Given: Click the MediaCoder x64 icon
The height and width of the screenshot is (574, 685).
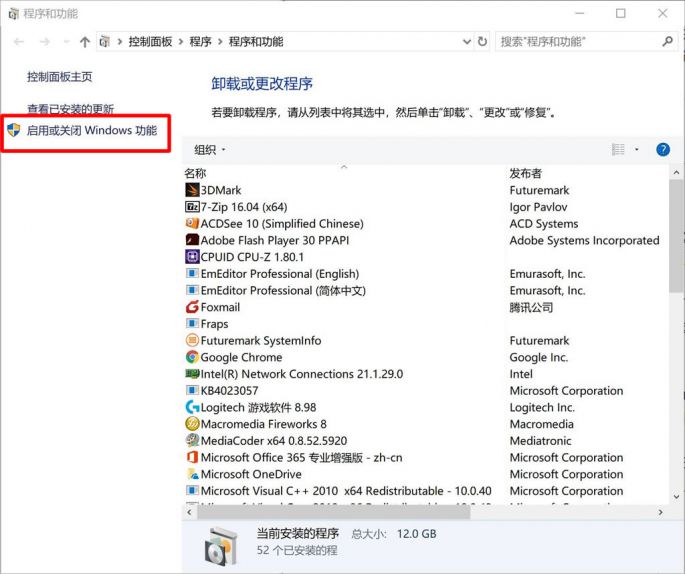Looking at the screenshot, I should tap(192, 440).
